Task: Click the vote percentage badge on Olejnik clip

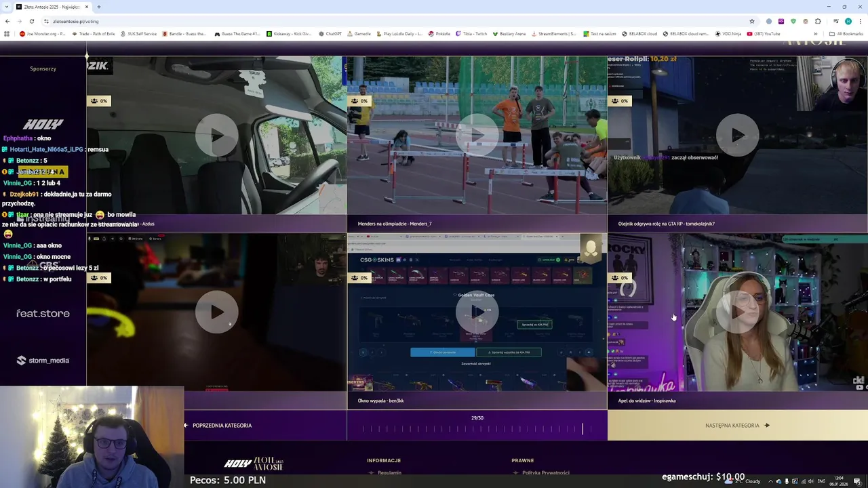Action: [620, 101]
